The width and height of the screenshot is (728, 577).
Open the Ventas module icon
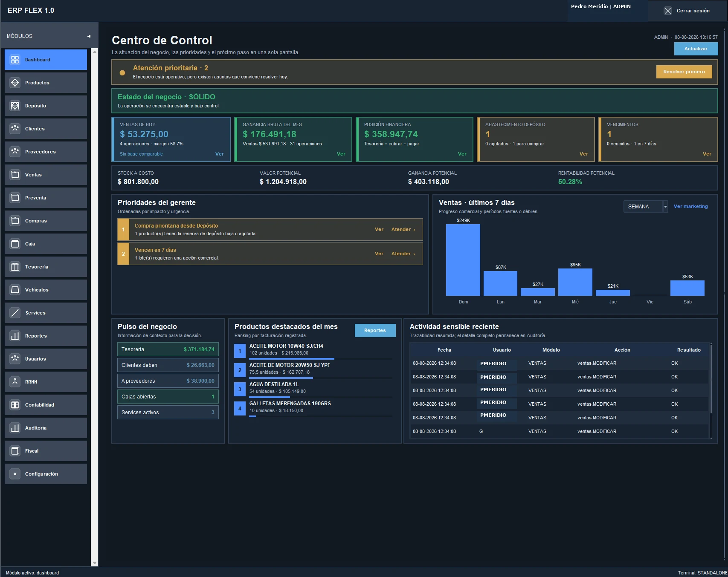15,175
